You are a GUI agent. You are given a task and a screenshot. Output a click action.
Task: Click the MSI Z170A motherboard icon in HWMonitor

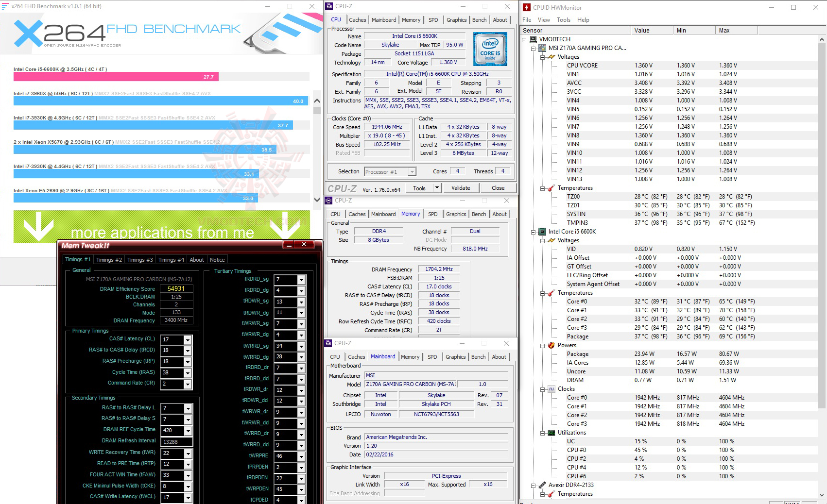click(542, 48)
